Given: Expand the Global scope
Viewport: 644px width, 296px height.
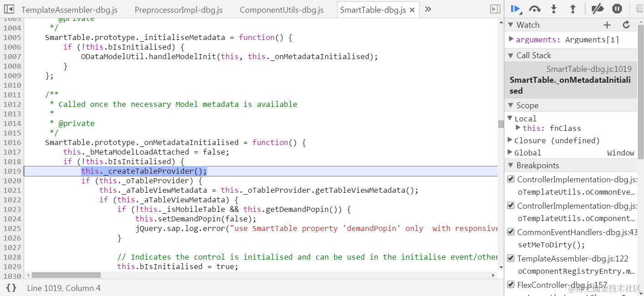Looking at the screenshot, I should [510, 152].
